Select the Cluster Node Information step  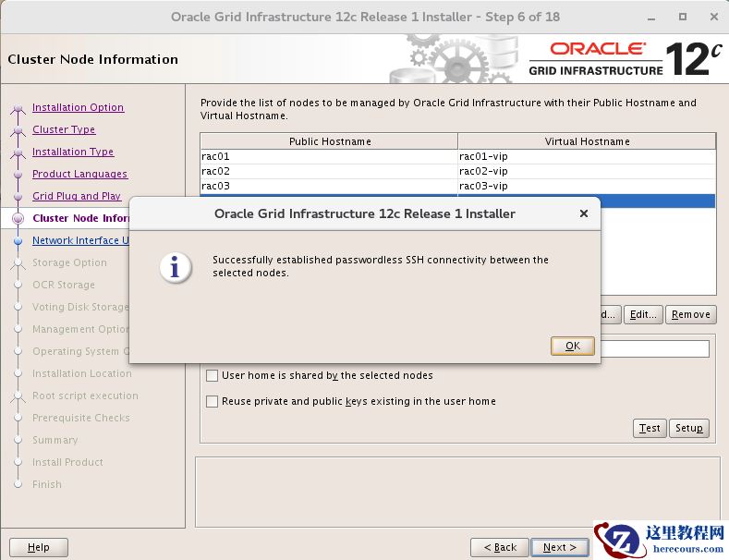(x=80, y=218)
